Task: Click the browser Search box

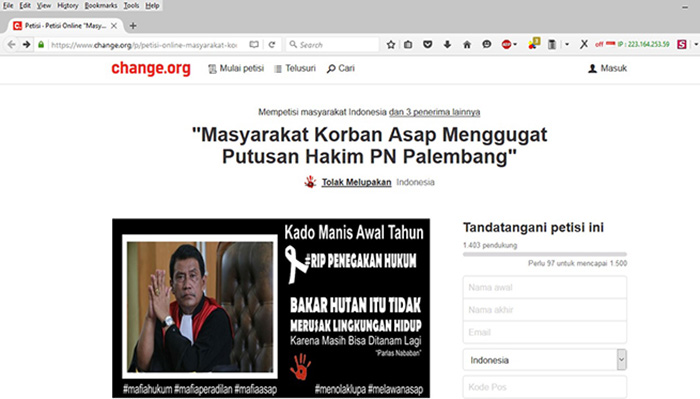Action: coord(333,45)
